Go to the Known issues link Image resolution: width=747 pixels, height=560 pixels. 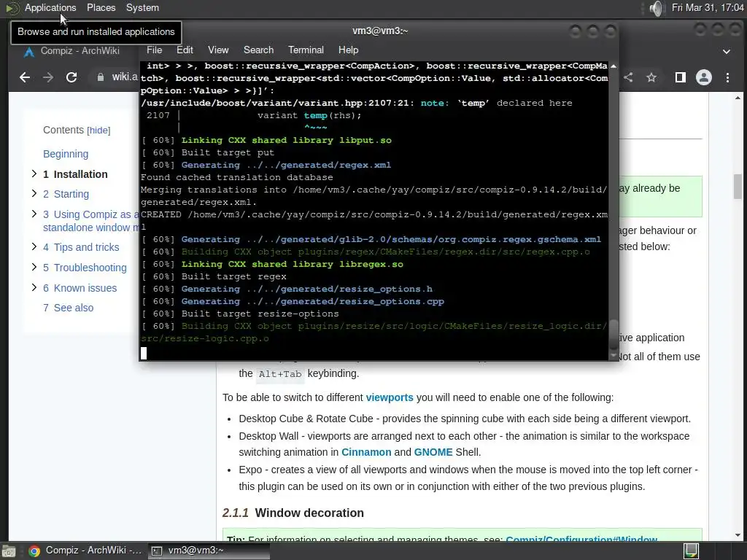[80, 289]
